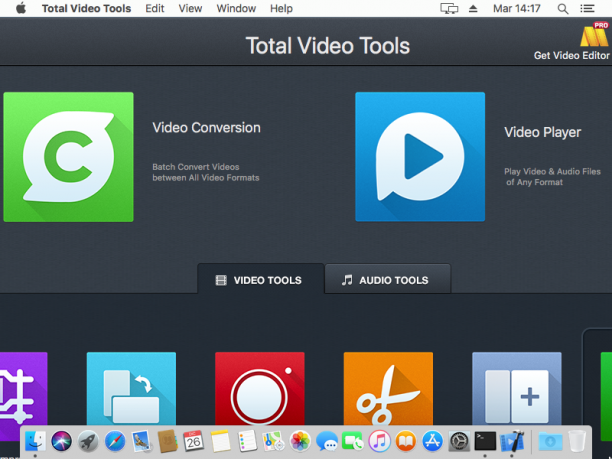Open Maps from the Dock
612x459 pixels.
click(x=273, y=441)
